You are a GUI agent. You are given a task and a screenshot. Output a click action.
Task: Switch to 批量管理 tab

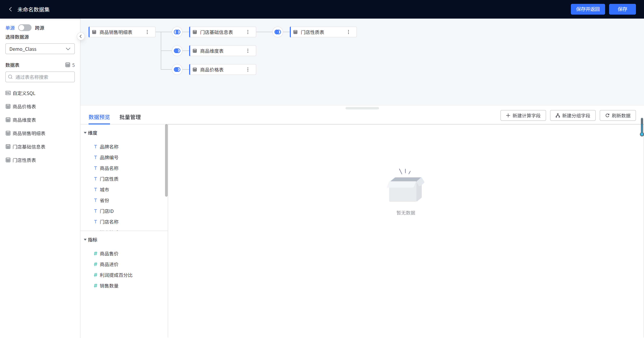pos(130,117)
